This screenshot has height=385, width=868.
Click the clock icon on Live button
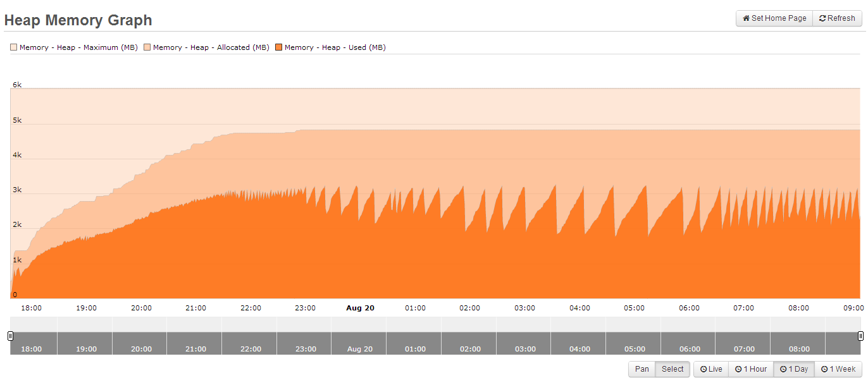(x=704, y=369)
